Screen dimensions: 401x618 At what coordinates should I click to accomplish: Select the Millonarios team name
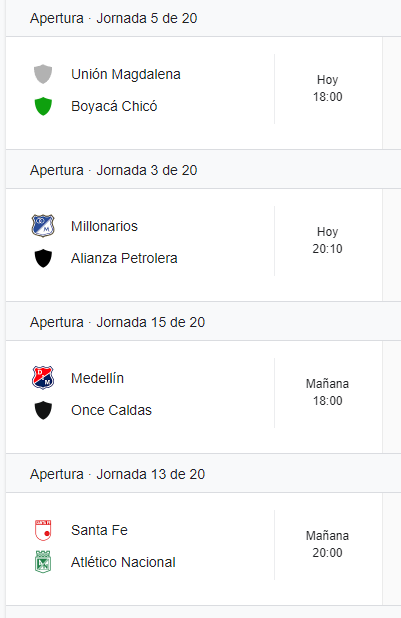coord(104,226)
